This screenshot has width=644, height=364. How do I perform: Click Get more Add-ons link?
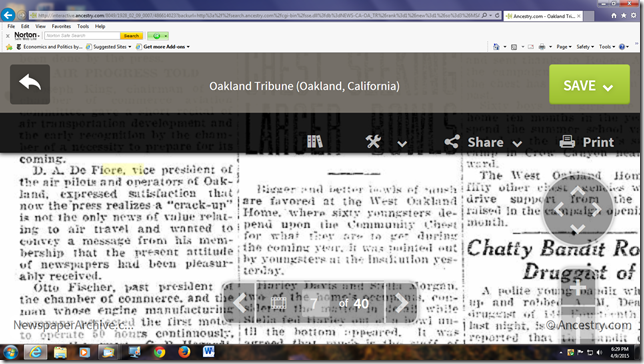pyautogui.click(x=163, y=47)
